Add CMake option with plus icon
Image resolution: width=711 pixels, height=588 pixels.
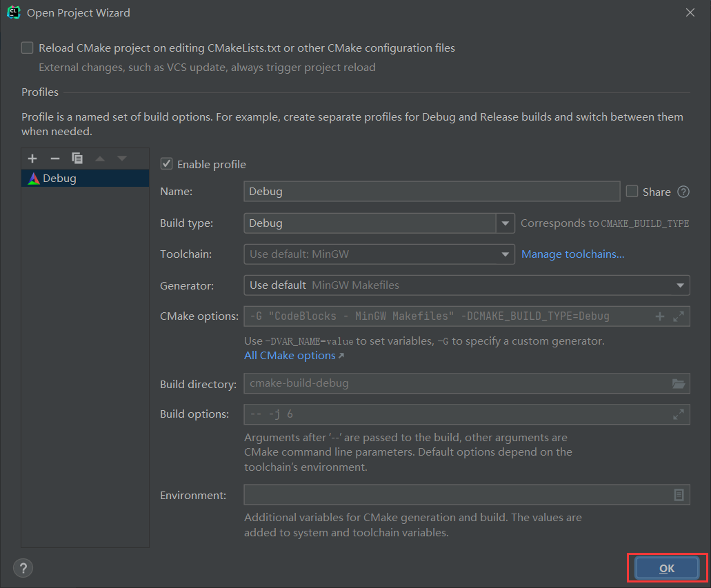coord(660,316)
